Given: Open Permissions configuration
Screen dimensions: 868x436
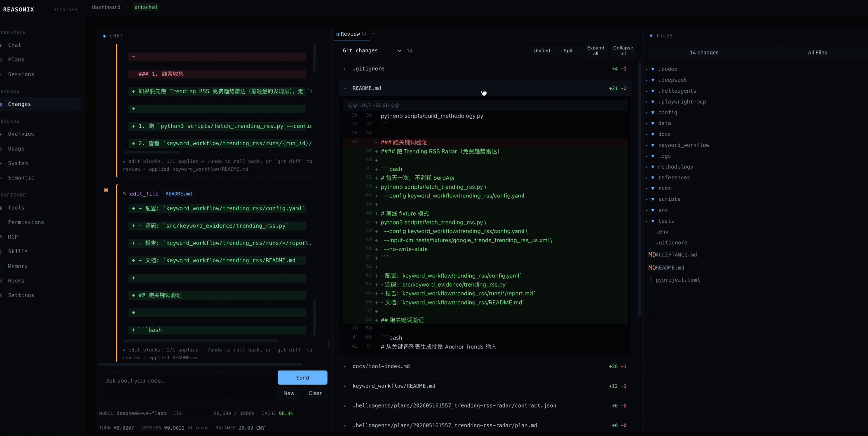Looking at the screenshot, I should click(x=26, y=222).
